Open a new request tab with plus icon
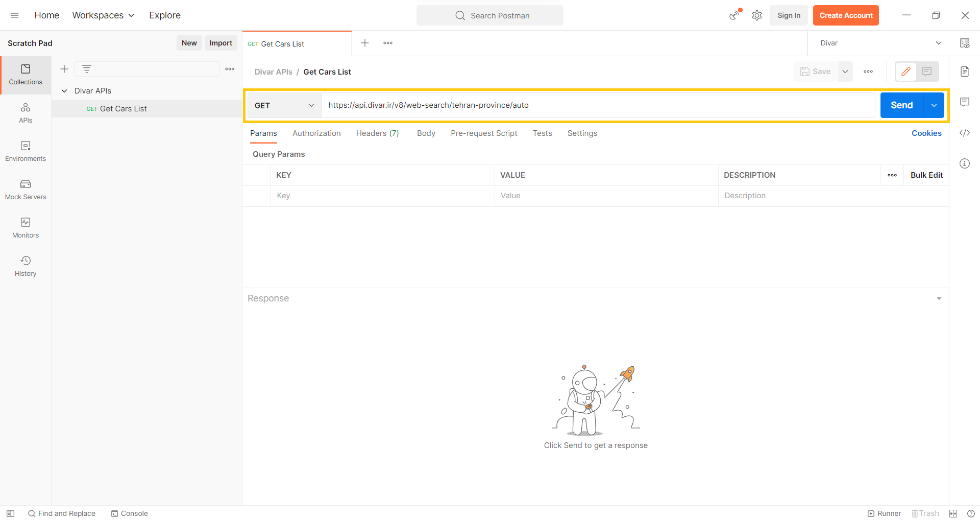The width and height of the screenshot is (980, 520). [365, 43]
